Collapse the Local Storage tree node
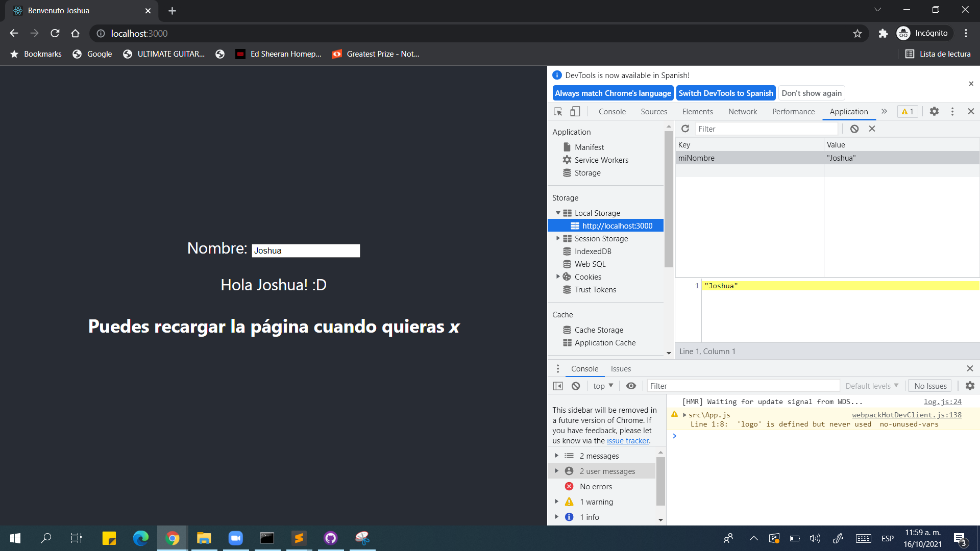The width and height of the screenshot is (980, 551). point(558,213)
